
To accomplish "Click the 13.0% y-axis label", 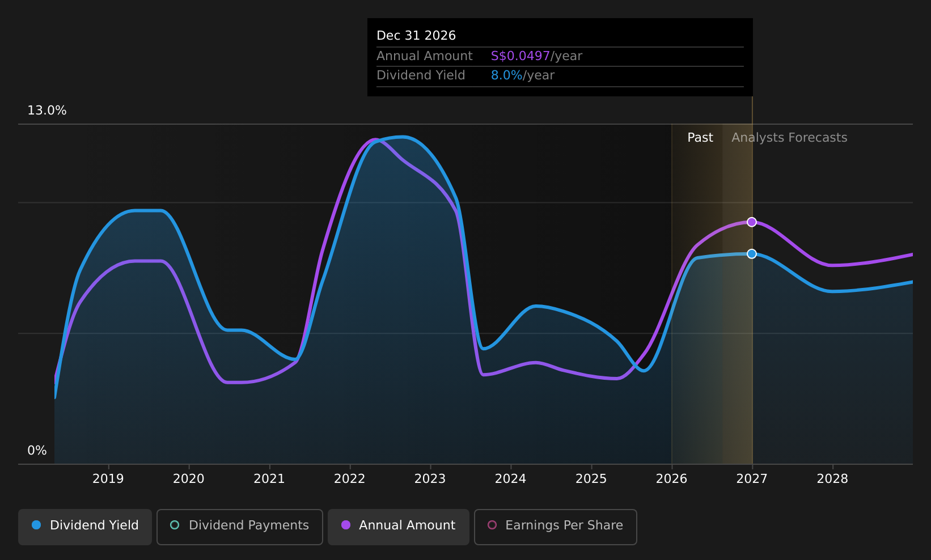I will pyautogui.click(x=47, y=111).
